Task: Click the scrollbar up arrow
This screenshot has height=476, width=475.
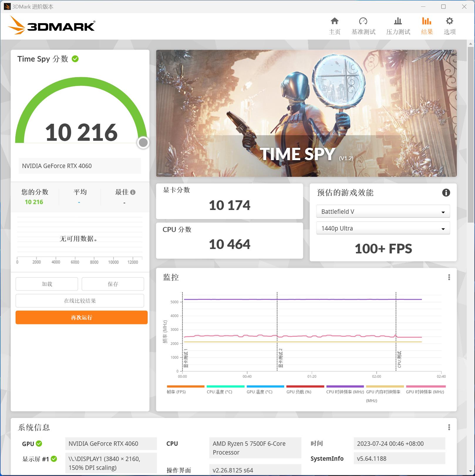Action: tap(471, 44)
